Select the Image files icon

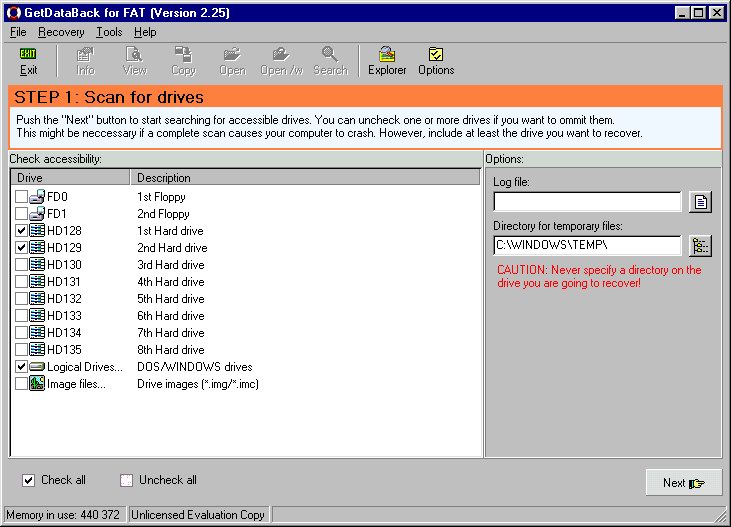38,384
